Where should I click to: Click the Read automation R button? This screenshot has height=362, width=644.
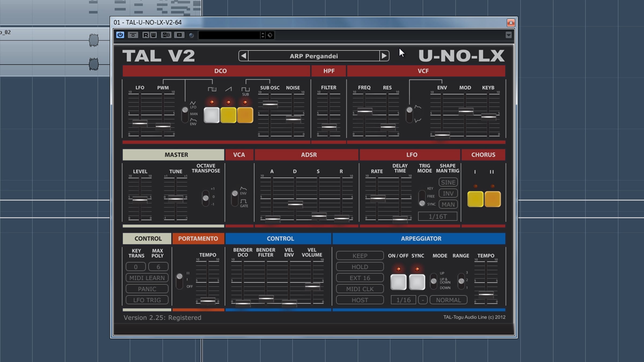point(145,35)
